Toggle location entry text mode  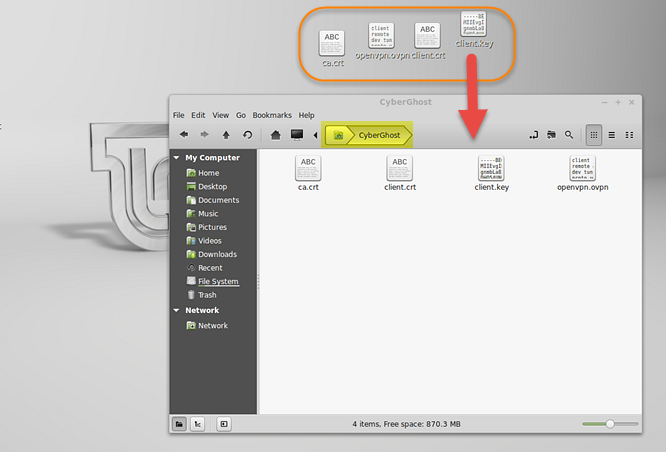pos(533,135)
